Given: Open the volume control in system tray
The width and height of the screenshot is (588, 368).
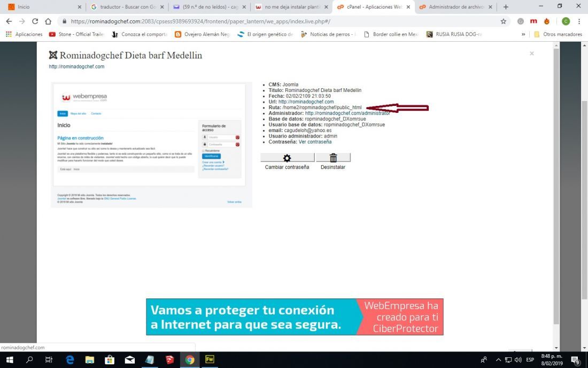Looking at the screenshot, I should click(x=518, y=360).
